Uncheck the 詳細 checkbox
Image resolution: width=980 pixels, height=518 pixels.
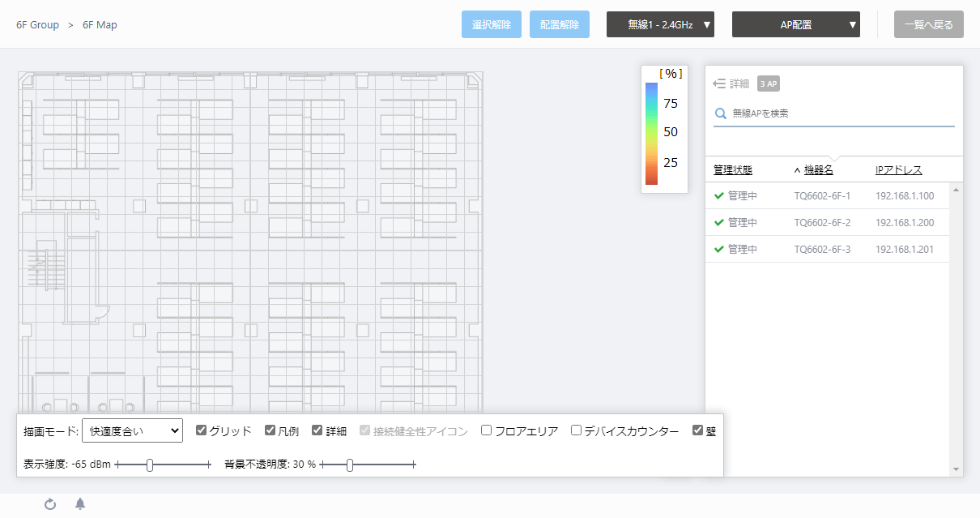317,430
